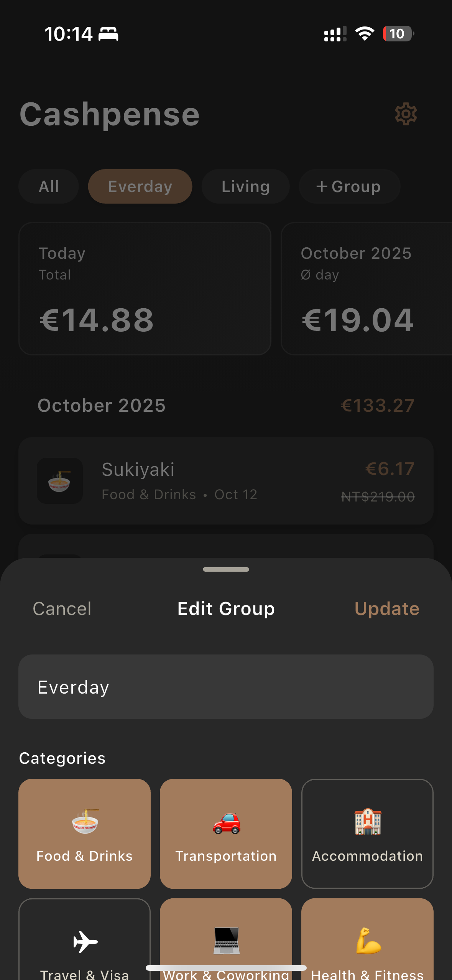This screenshot has width=452, height=980.
Task: Deselect the Food & Drinks category
Action: [84, 834]
